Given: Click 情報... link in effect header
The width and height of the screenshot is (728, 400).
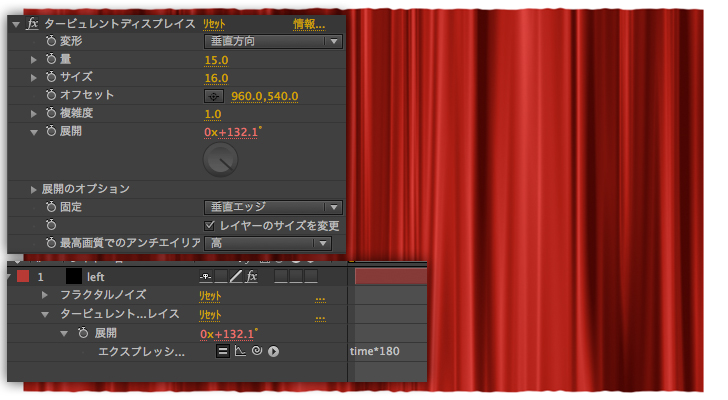Looking at the screenshot, I should point(309,22).
